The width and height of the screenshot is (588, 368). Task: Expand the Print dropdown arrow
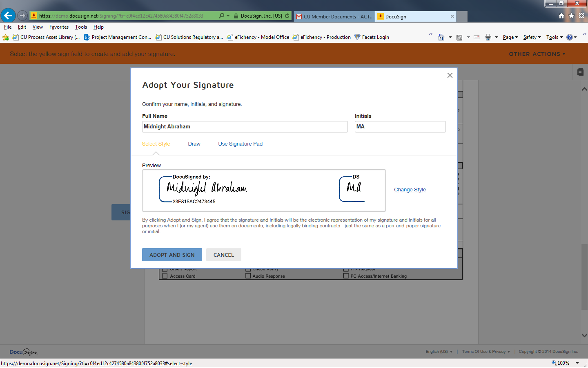tap(497, 37)
